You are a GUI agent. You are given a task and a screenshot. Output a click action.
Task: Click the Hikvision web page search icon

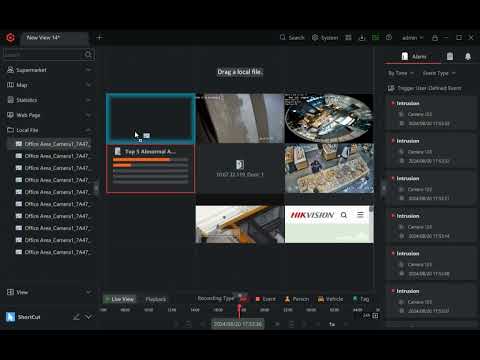click(344, 215)
